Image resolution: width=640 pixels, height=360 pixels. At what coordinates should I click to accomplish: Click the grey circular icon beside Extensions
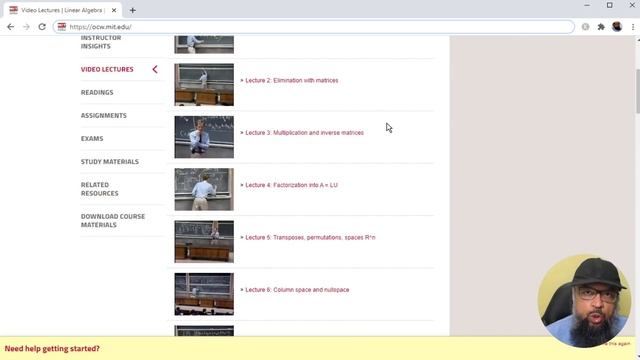point(586,27)
